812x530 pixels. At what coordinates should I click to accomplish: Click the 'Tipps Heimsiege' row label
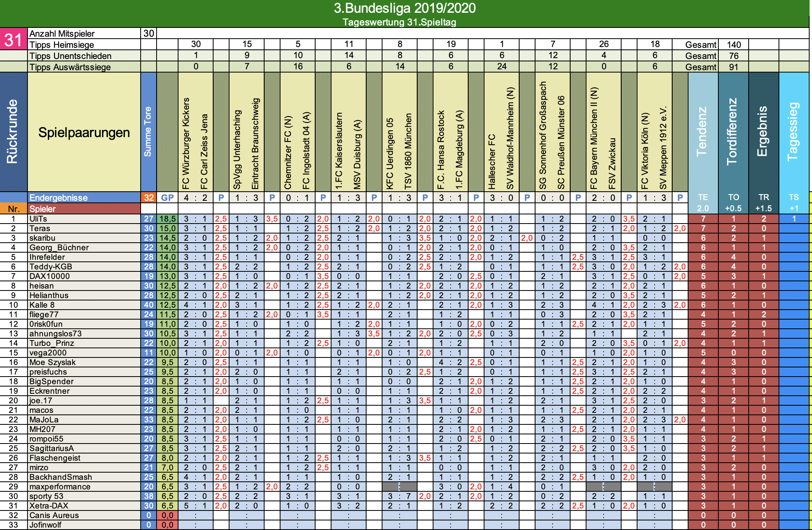(62, 45)
